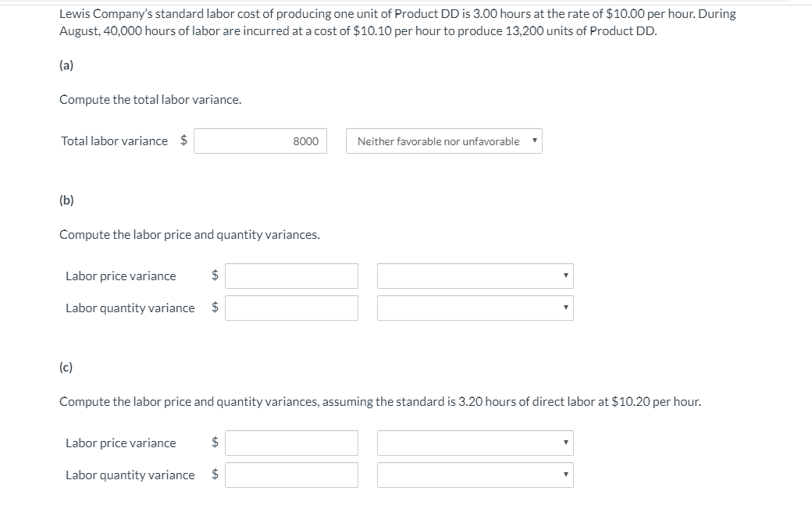Click the part (b) Labor quantity variance amount field

click(x=291, y=308)
